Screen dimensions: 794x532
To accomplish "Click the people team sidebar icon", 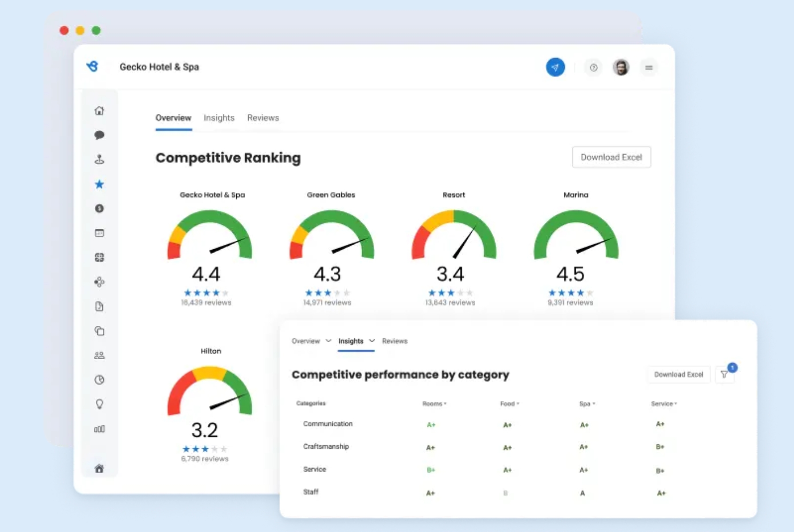I will pyautogui.click(x=100, y=355).
